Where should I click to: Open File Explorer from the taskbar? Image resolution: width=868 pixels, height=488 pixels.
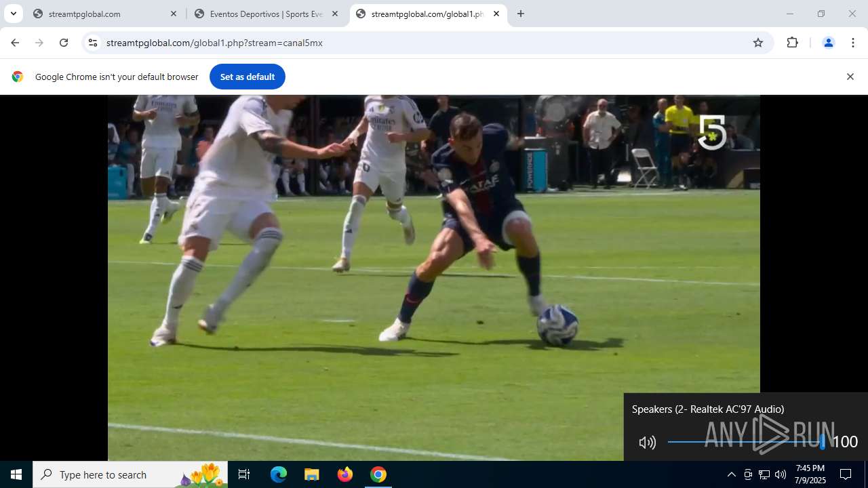[311, 474]
